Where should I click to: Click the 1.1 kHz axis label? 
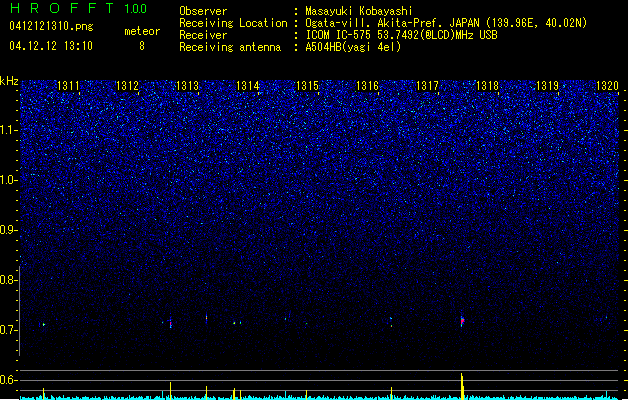click(8, 130)
